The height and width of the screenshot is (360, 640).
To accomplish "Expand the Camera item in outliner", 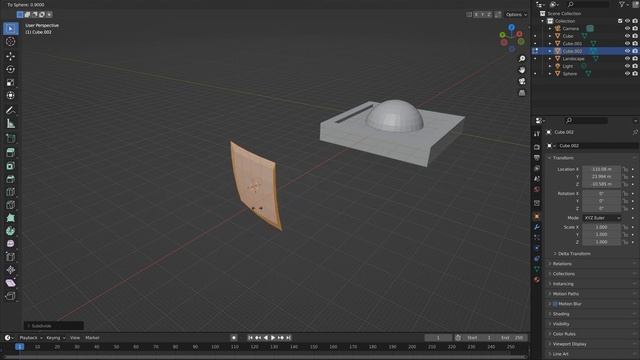I will [x=550, y=29].
